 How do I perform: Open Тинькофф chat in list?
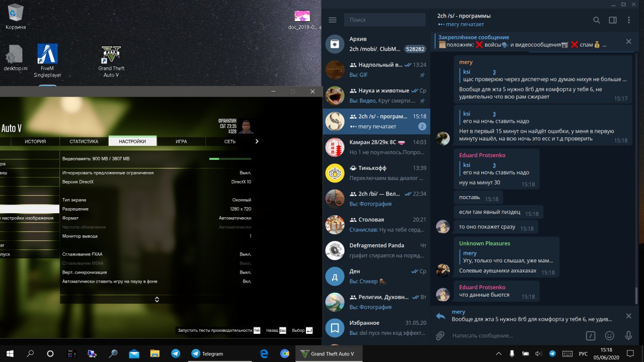[376, 172]
